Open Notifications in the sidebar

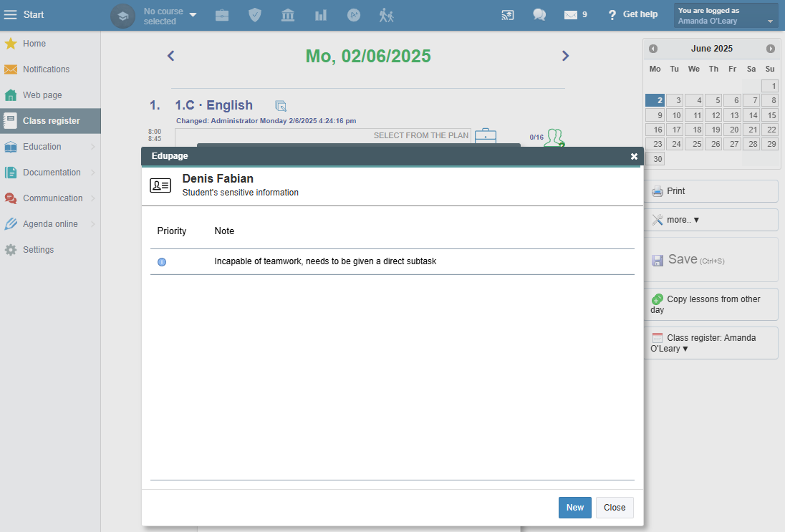pyautogui.click(x=46, y=69)
